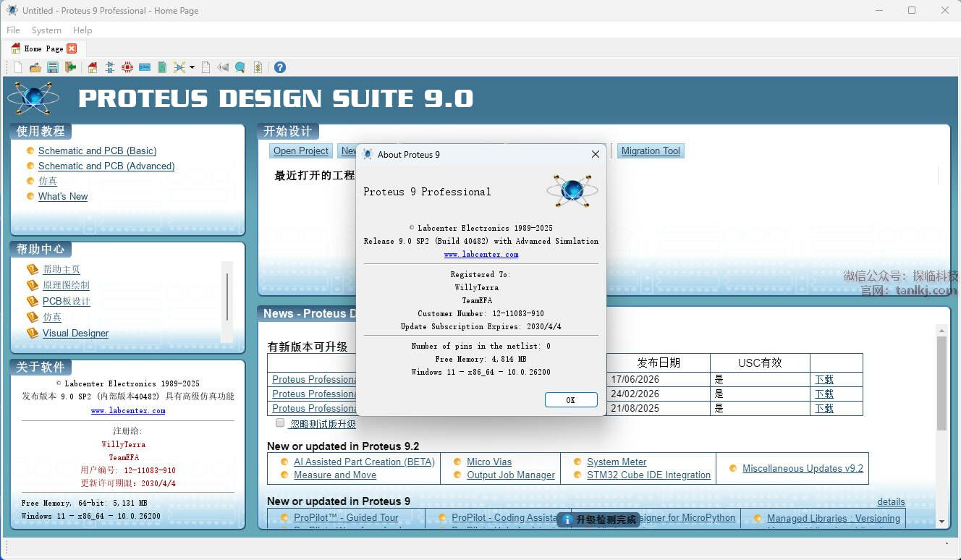This screenshot has height=560, width=961.
Task: Click OK in the About Proteus 9 dialog
Action: [571, 400]
